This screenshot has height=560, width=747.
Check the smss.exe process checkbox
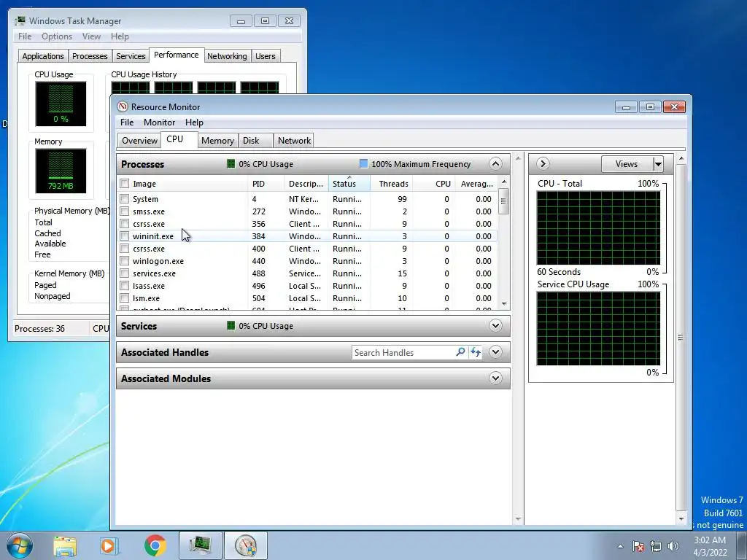(x=124, y=211)
